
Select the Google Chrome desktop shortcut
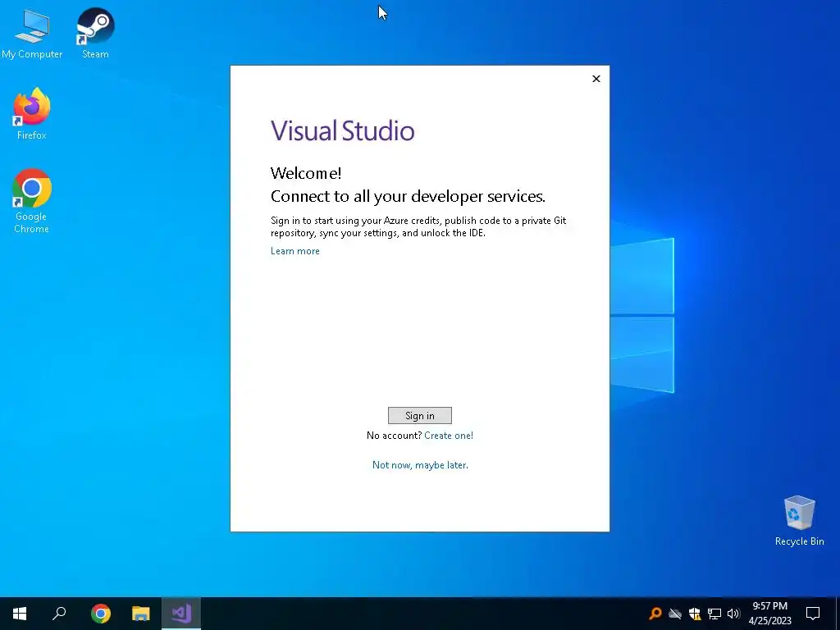point(32,201)
